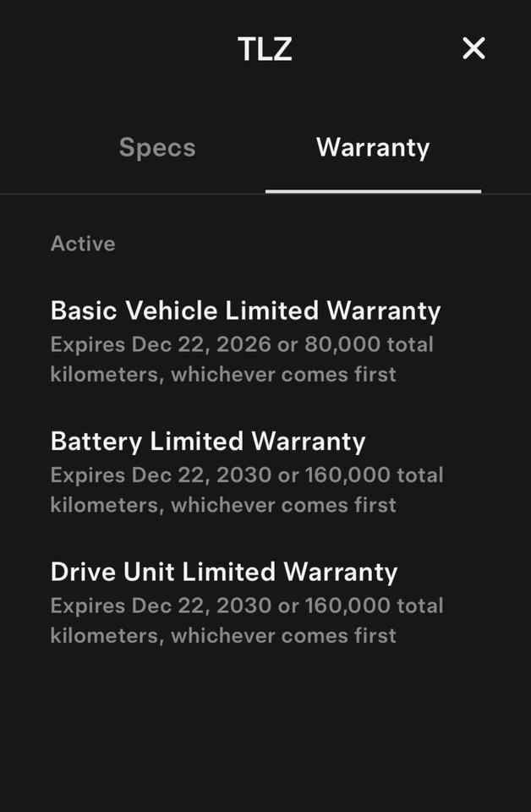Select the Warranty tab

pos(373,147)
